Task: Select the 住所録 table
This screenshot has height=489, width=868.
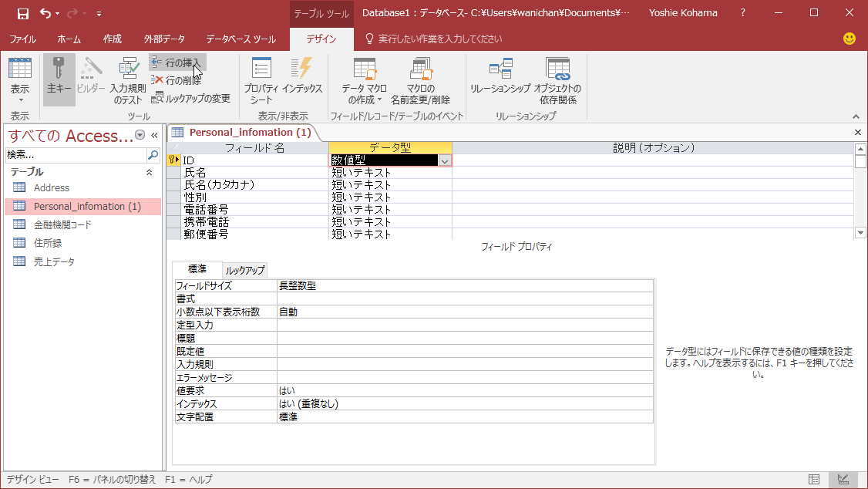Action: pos(83,242)
